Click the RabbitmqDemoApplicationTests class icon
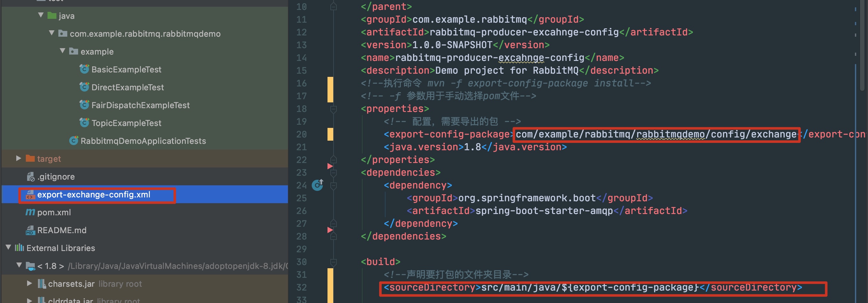 coord(73,141)
